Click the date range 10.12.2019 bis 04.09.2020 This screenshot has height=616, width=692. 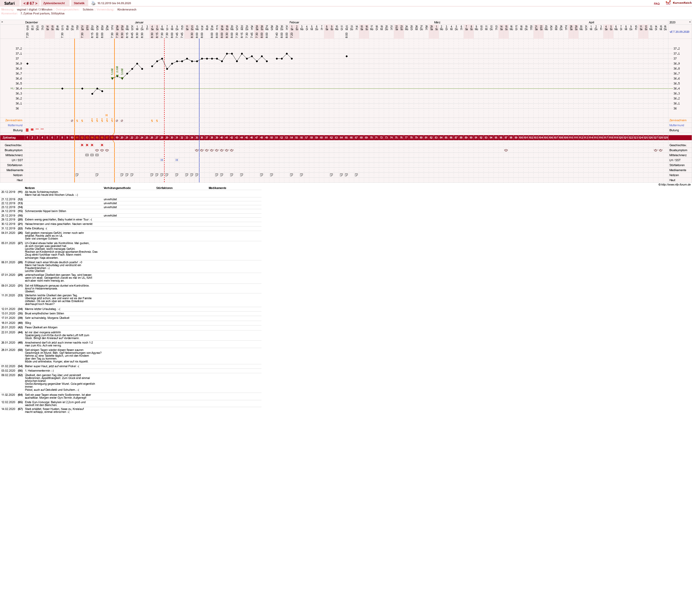pos(114,3)
